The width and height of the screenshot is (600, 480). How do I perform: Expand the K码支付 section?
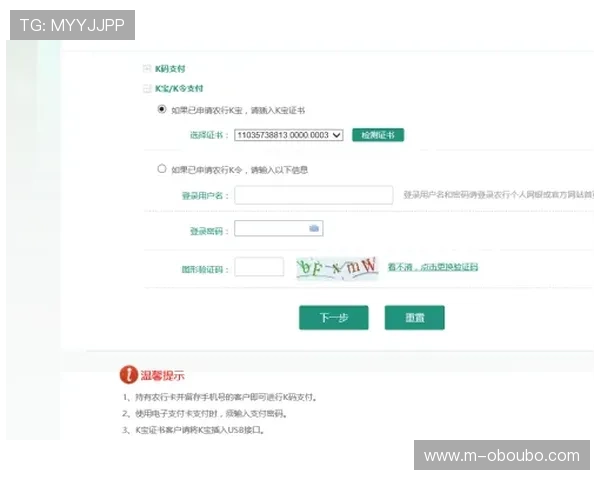[147, 69]
